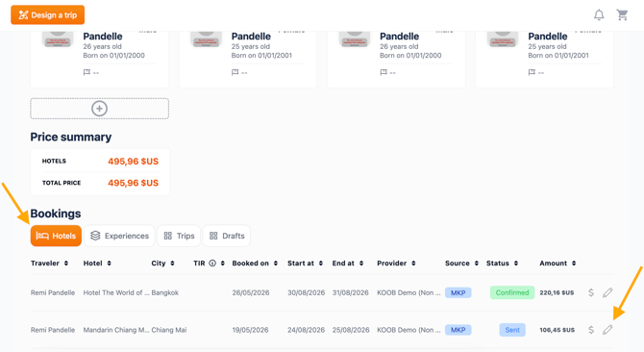This screenshot has width=644, height=352.
Task: Open the shopping cart
Action: point(622,15)
